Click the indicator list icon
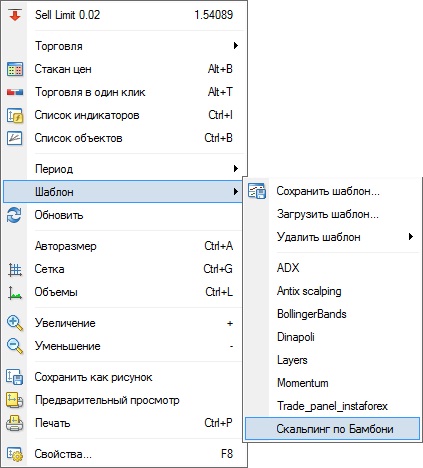 [15, 115]
